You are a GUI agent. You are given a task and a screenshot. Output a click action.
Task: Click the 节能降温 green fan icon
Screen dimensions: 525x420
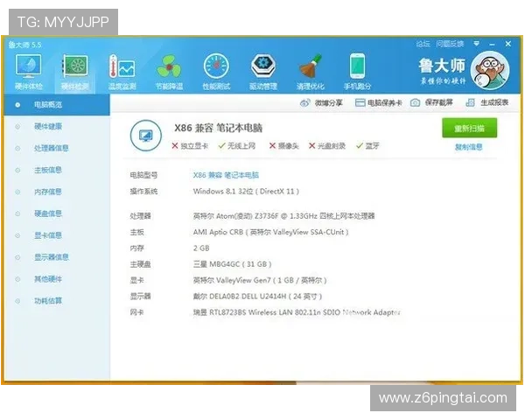tap(169, 68)
